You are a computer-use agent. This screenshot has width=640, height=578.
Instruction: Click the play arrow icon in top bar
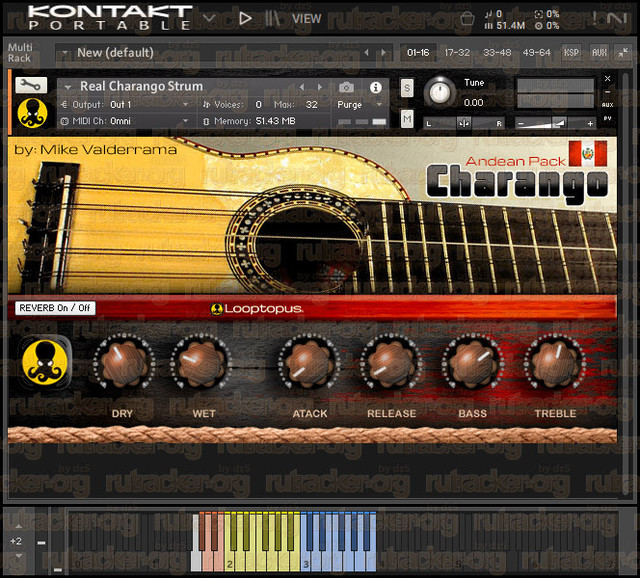245,18
